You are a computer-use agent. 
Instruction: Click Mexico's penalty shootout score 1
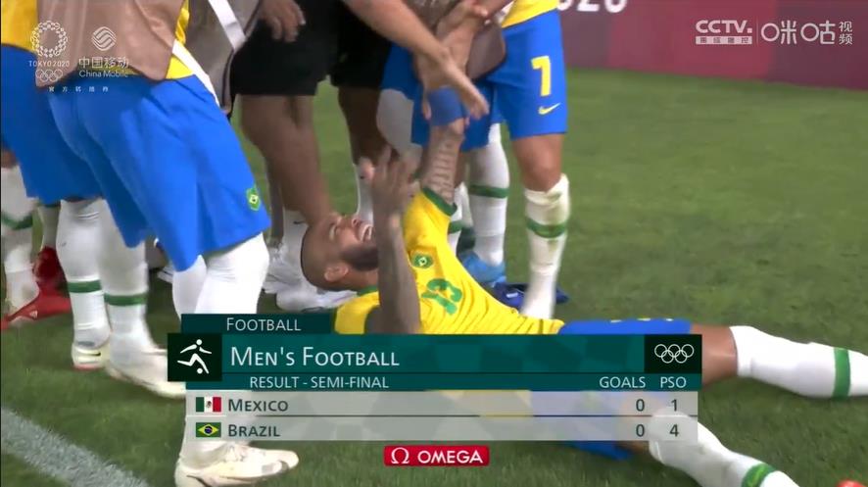[674, 405]
